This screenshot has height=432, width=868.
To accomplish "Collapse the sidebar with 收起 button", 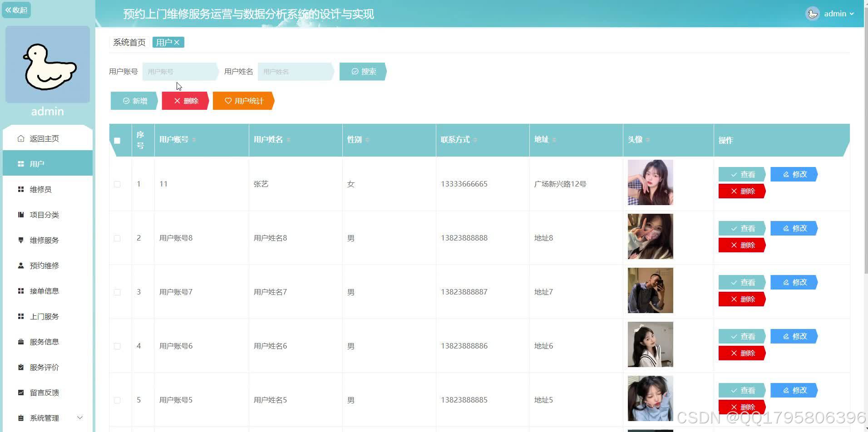I will coord(16,10).
